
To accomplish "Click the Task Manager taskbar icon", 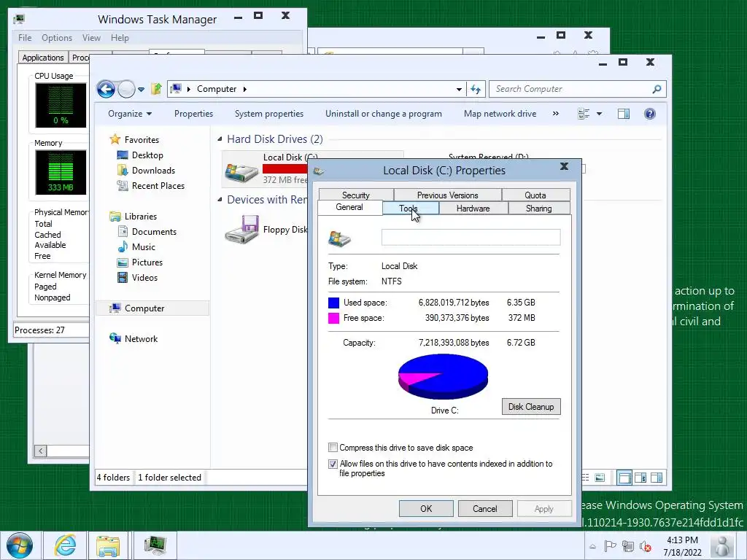I will 155,545.
